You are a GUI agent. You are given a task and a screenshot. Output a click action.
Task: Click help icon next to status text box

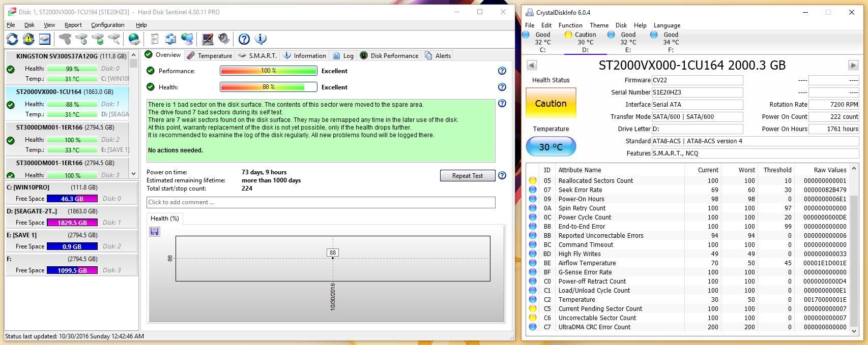tap(502, 103)
